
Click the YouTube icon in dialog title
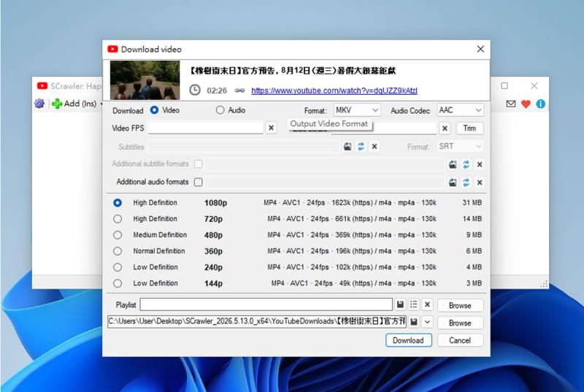(x=112, y=49)
